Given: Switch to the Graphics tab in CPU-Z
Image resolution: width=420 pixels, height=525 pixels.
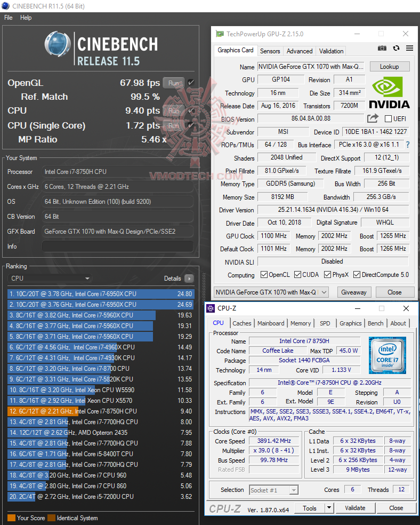Looking at the screenshot, I should click(351, 323).
